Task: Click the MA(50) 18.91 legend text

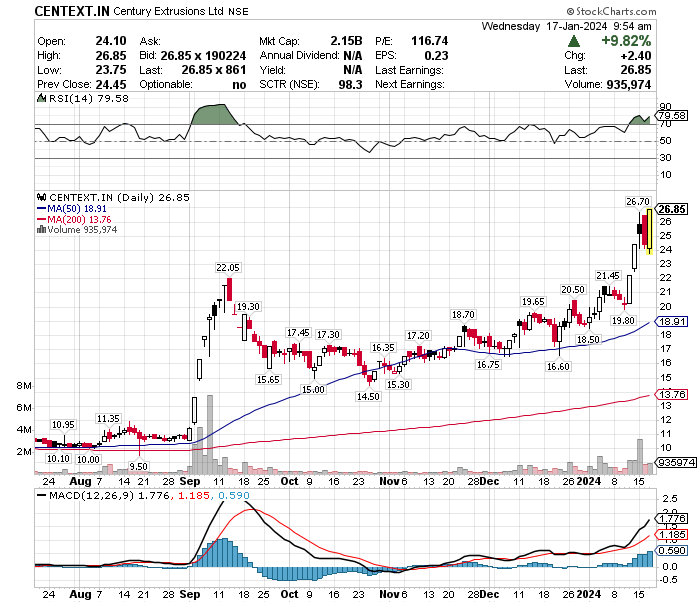Action: [x=77, y=208]
